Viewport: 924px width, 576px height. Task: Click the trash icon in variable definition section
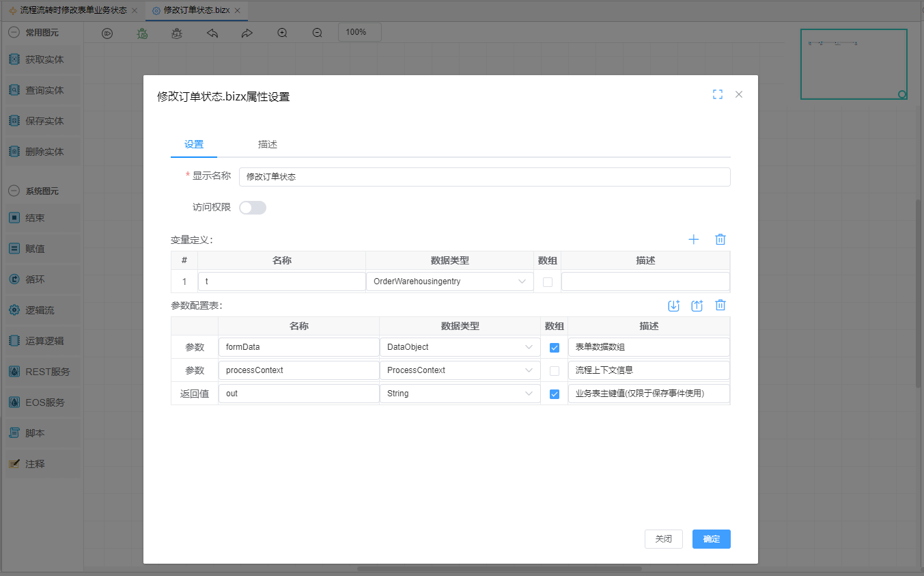click(720, 239)
